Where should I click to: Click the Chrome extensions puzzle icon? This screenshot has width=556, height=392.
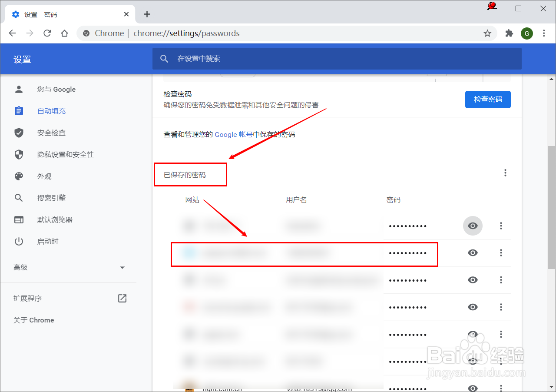pyautogui.click(x=509, y=33)
